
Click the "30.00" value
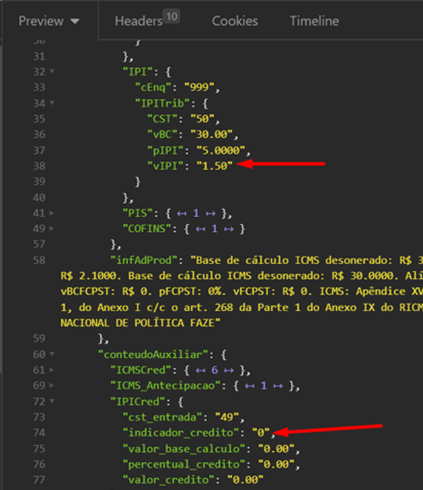point(211,134)
